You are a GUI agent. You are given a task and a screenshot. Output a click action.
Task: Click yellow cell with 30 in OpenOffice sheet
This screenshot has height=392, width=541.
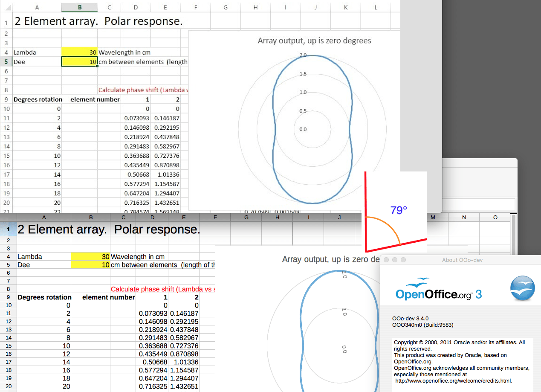90,257
